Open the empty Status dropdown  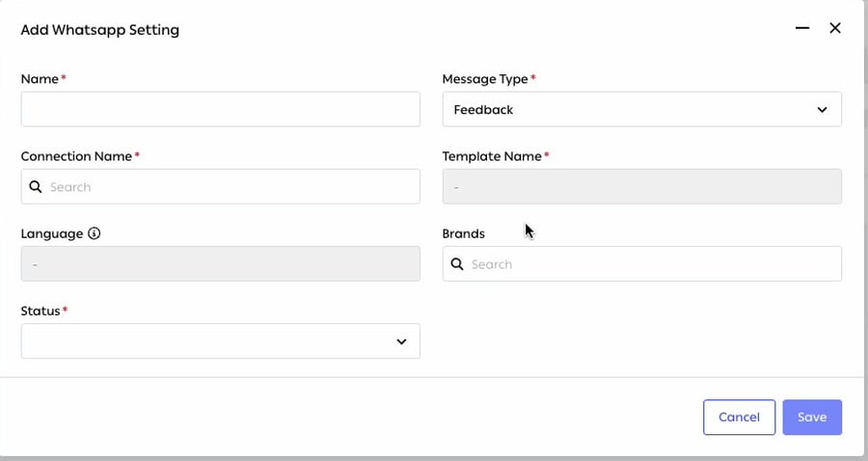[x=220, y=340]
